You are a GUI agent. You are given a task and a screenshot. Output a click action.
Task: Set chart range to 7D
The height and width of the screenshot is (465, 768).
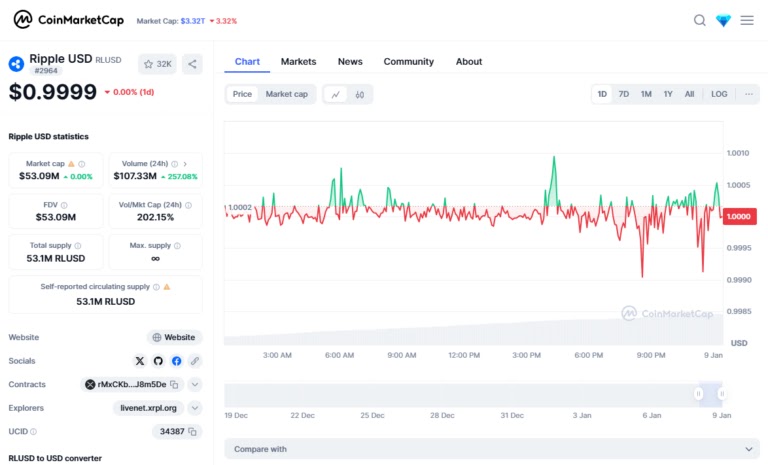(624, 94)
